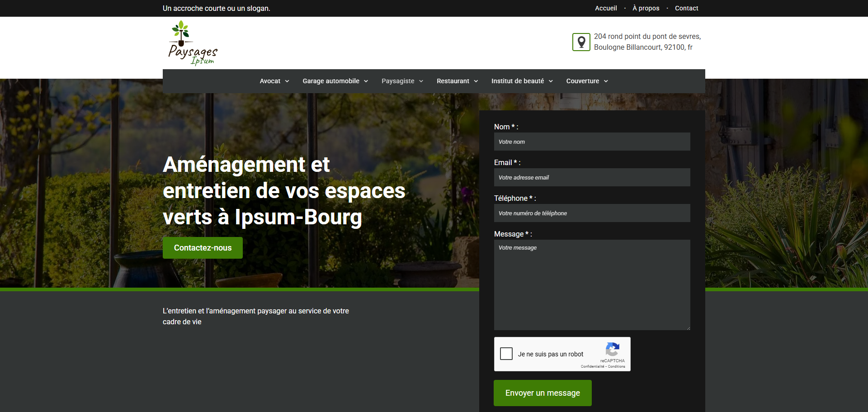
Task: Click into the Message text area
Action: [x=592, y=285]
